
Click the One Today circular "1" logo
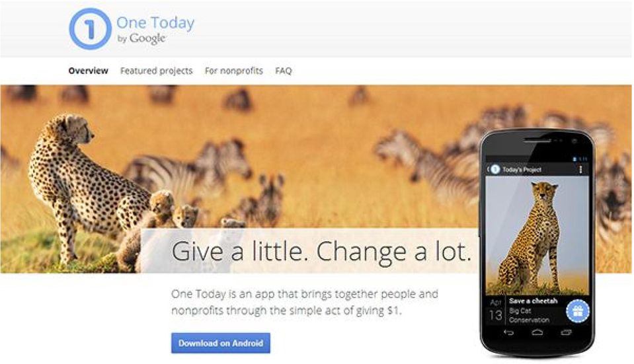pos(90,29)
